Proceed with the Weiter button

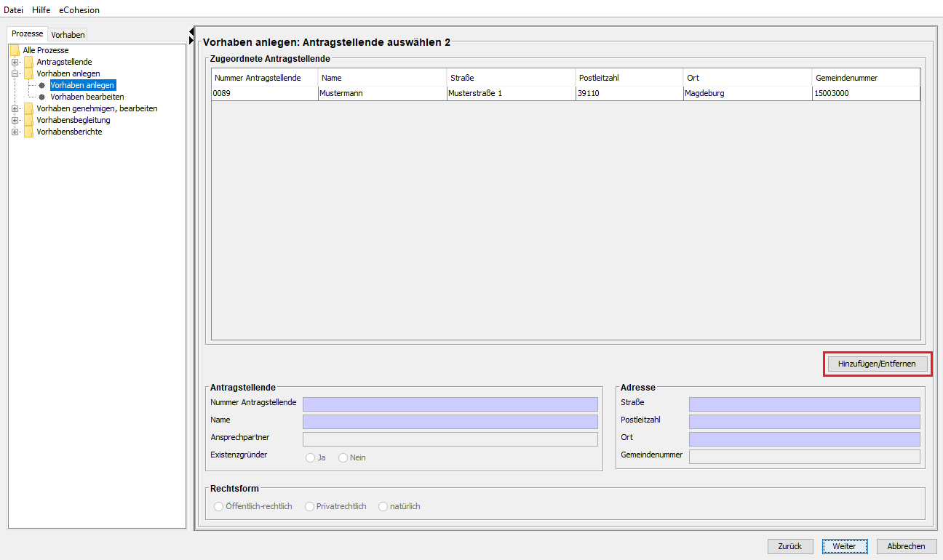pyautogui.click(x=844, y=546)
